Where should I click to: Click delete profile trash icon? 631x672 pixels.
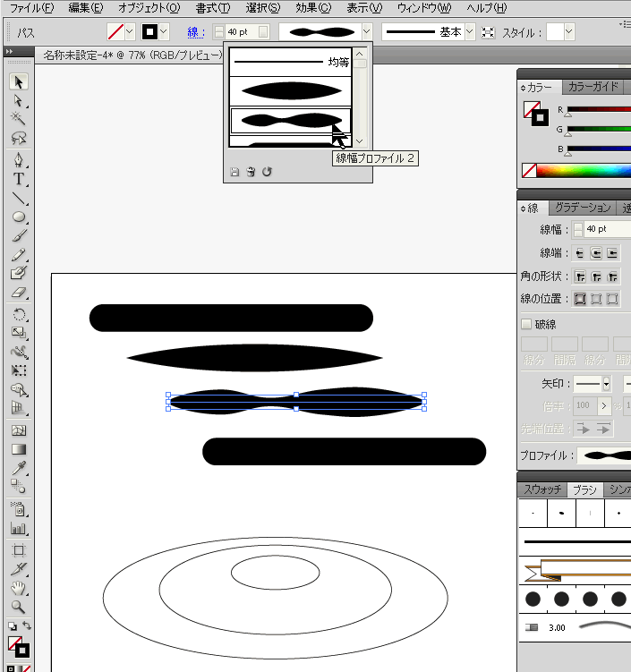[x=251, y=172]
